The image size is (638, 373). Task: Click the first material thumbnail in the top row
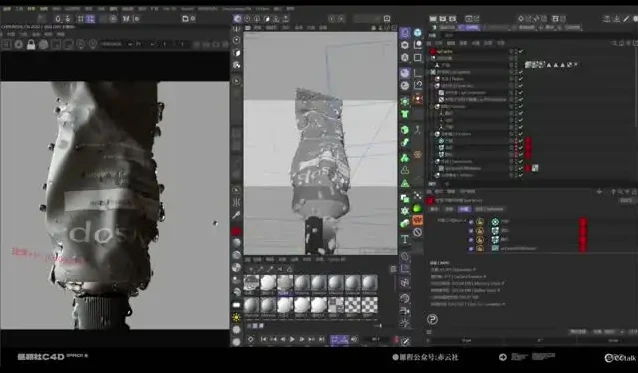[x=251, y=282]
